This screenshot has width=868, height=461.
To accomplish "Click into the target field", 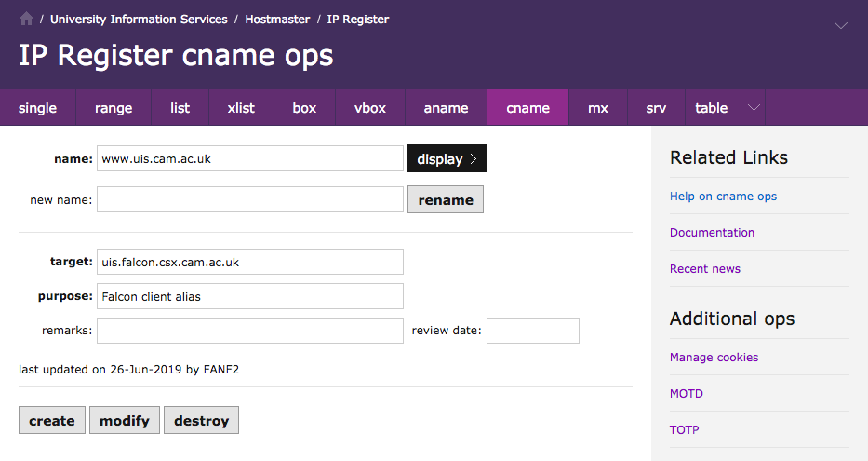I will point(249,263).
